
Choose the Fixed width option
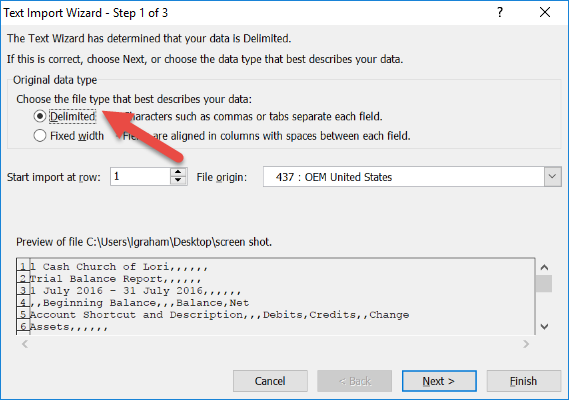[40, 136]
